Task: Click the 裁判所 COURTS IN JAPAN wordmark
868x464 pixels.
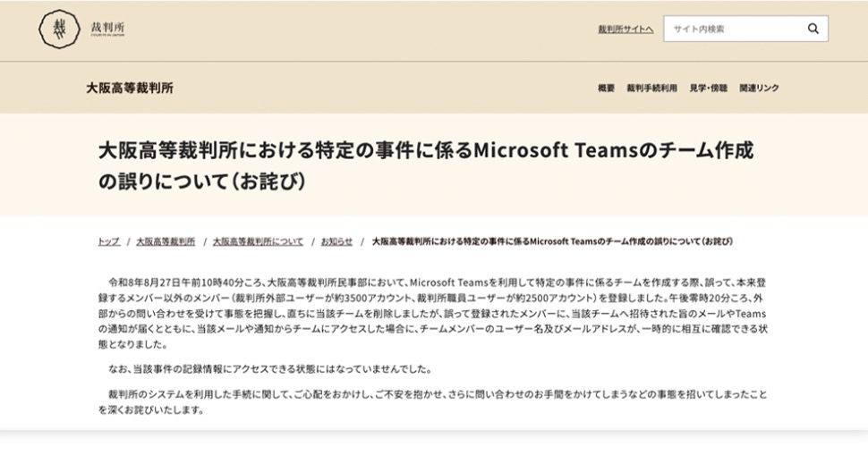Action: [x=107, y=29]
